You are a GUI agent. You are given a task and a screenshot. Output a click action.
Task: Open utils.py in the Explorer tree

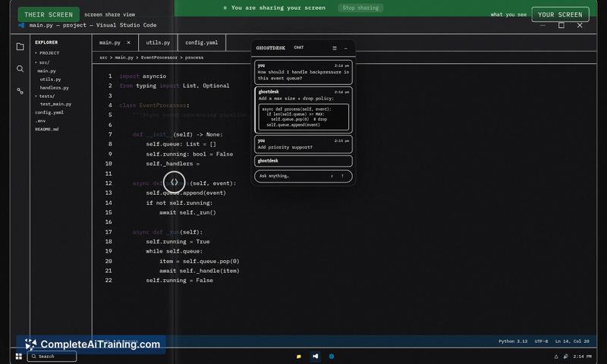[50, 80]
